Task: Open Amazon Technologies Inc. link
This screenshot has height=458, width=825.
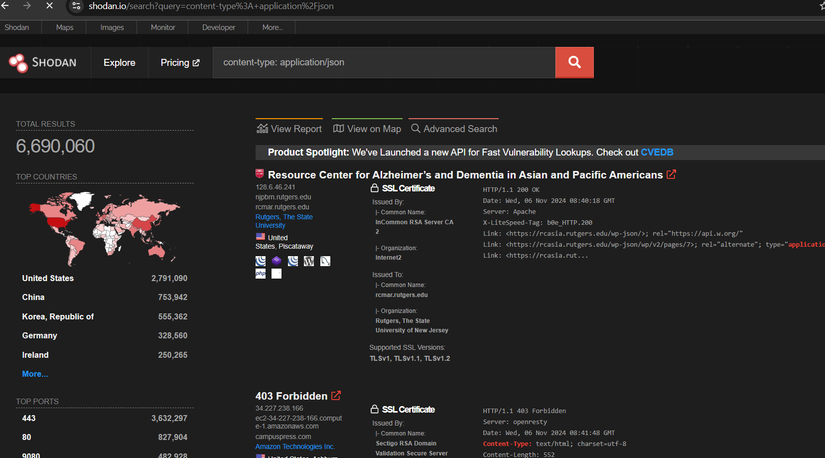Action: click(295, 446)
